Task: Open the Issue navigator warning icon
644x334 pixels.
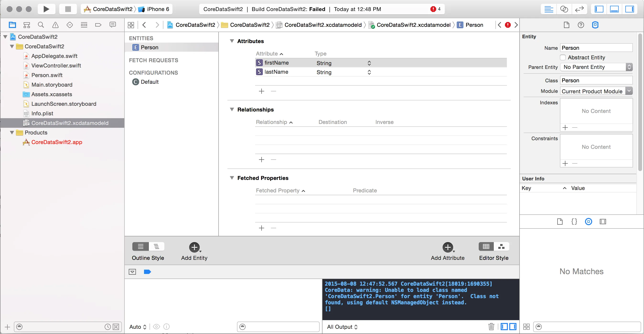Action: tap(55, 25)
